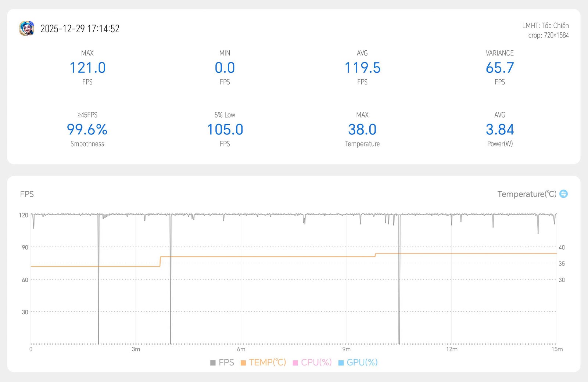588x382 pixels.
Task: Click the orange TEMP legend square
Action: pos(243,363)
